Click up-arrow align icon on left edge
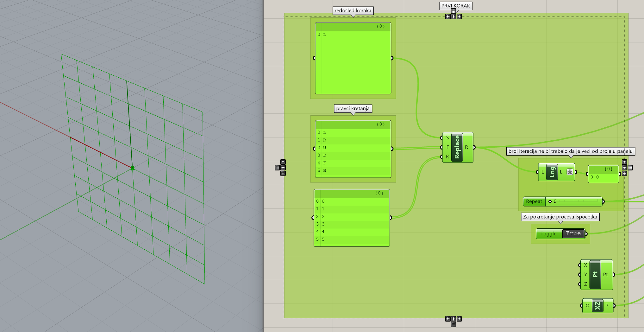 283,162
